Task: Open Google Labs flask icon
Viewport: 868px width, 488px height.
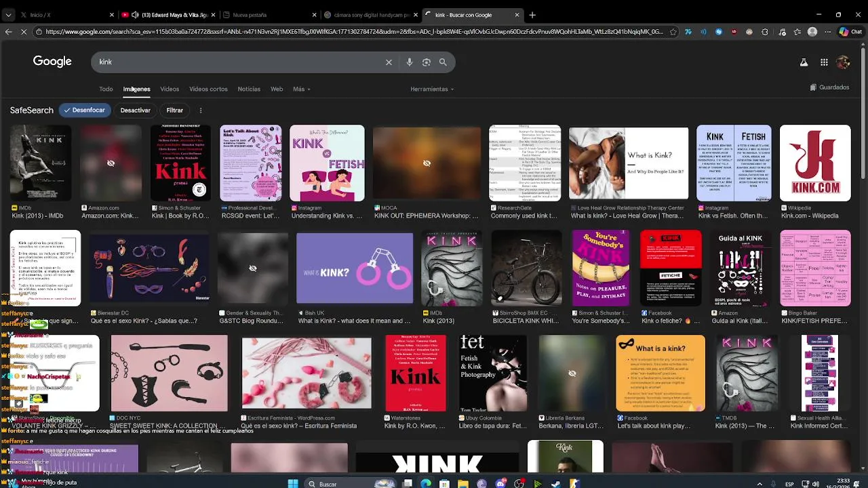Action: click(804, 62)
